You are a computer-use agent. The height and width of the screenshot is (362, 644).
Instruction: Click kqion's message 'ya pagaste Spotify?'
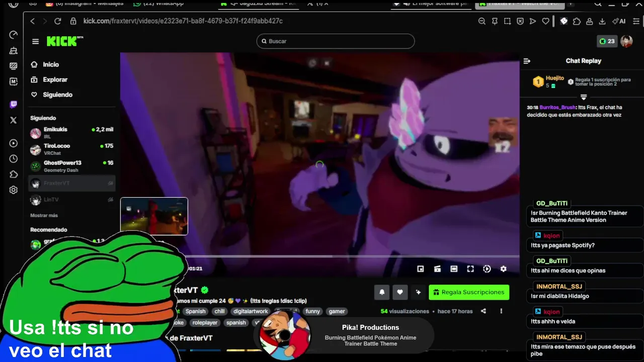562,245
